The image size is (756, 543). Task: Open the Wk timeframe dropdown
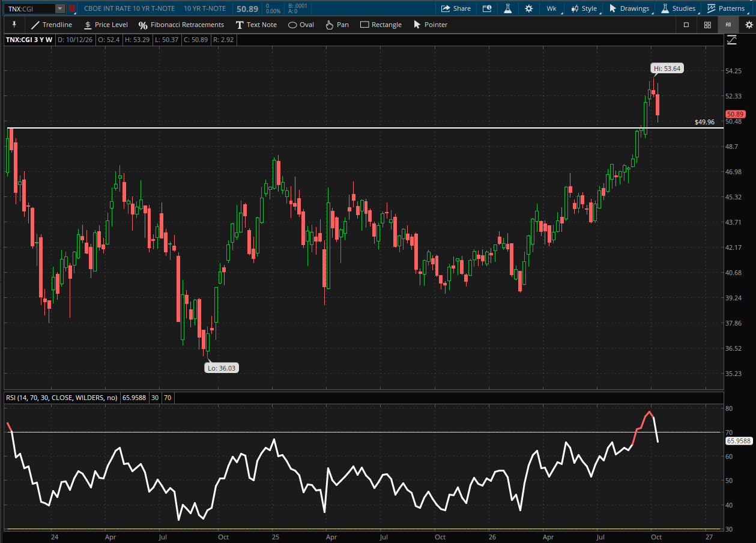(551, 8)
